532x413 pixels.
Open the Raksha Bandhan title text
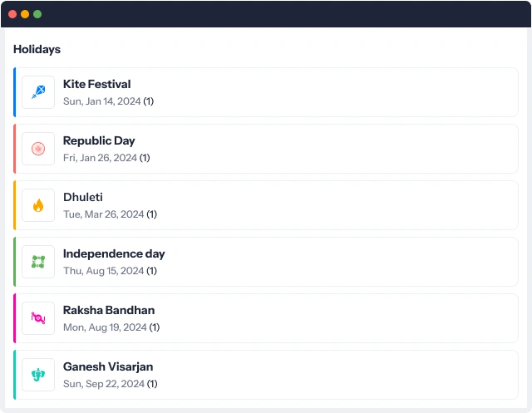[x=109, y=310]
